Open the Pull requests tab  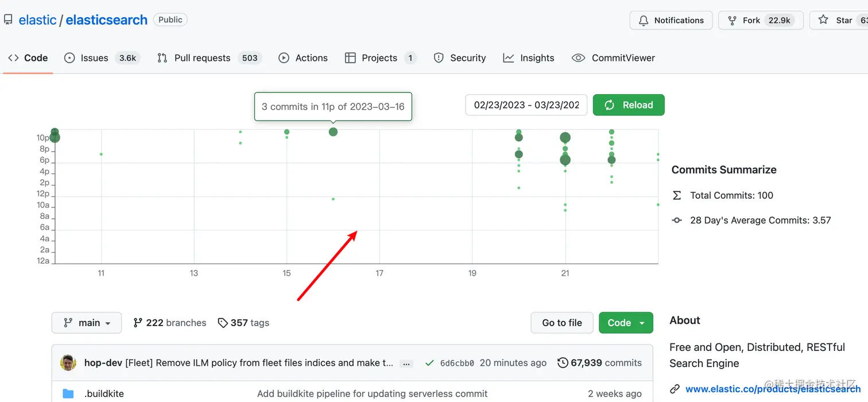[210, 58]
